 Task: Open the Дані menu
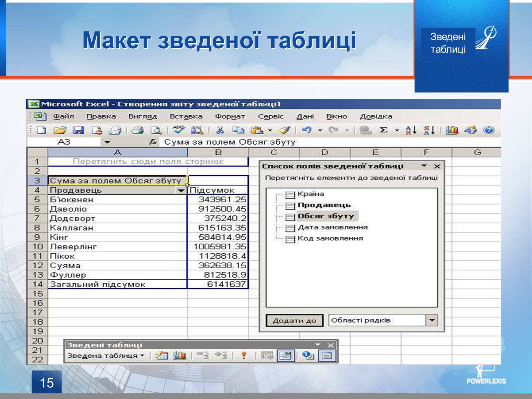[305, 116]
